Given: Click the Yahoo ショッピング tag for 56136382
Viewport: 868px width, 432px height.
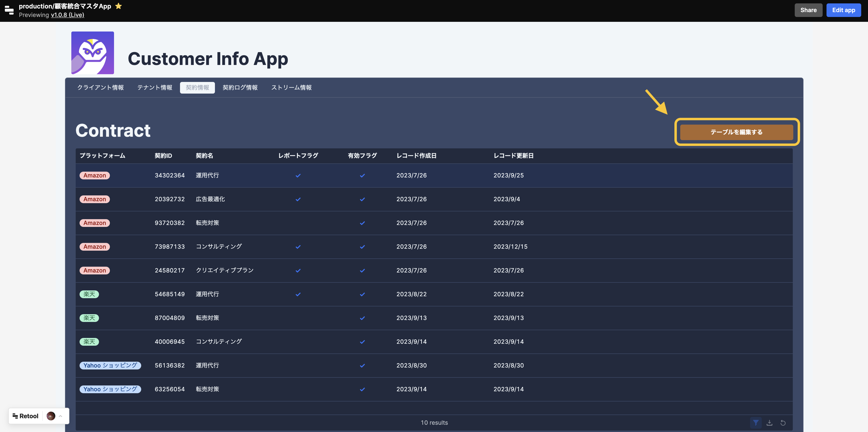Looking at the screenshot, I should (x=110, y=365).
